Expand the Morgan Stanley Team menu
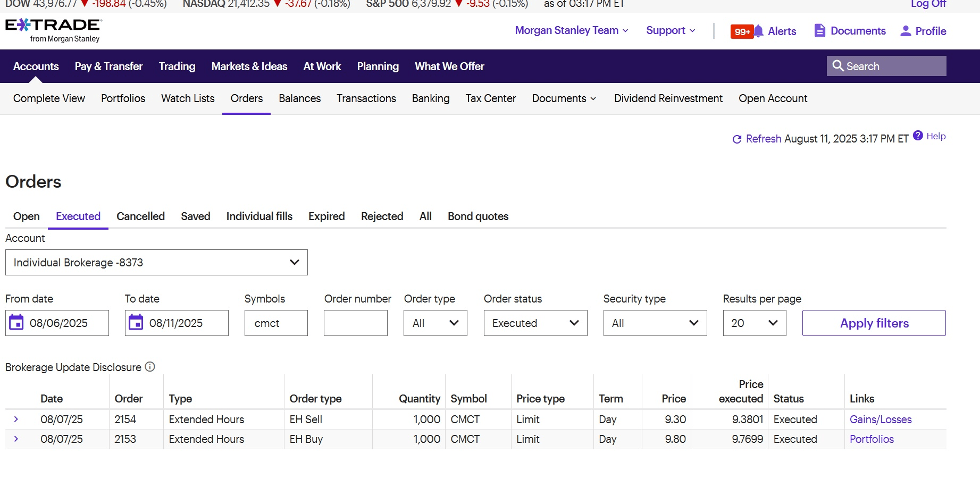 click(572, 30)
